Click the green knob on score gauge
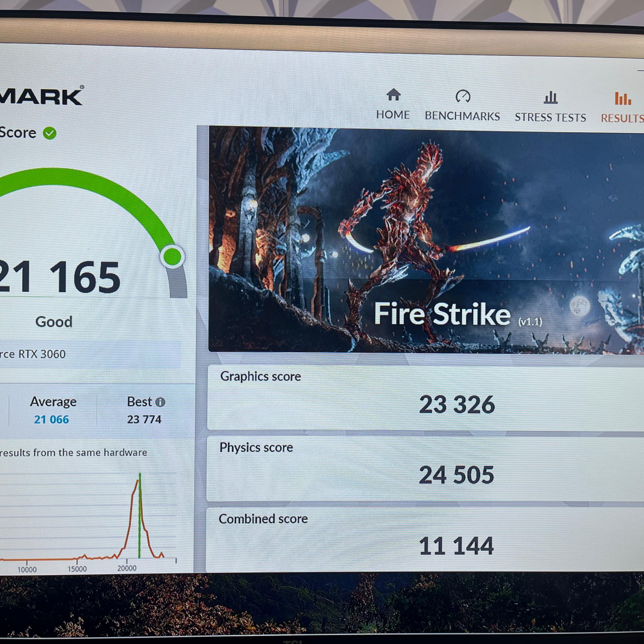 [x=172, y=256]
